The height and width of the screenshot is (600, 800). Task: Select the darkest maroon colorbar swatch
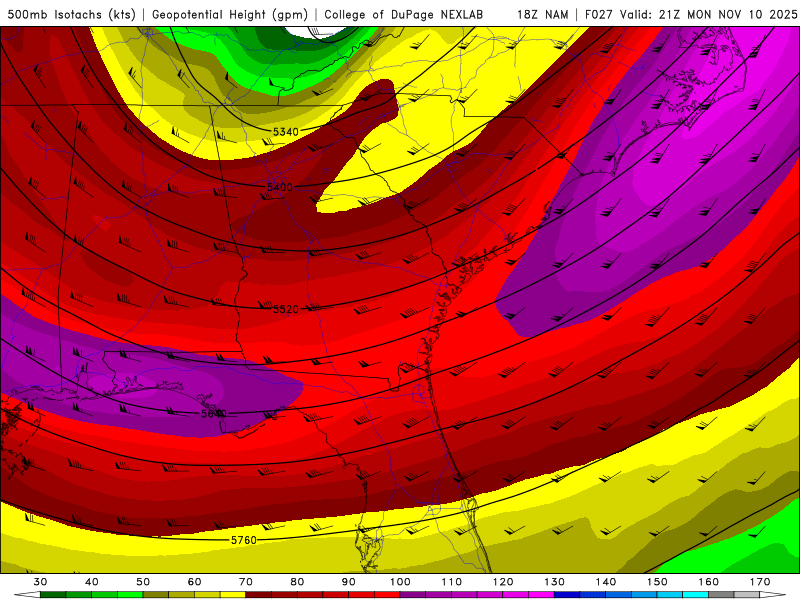259,594
